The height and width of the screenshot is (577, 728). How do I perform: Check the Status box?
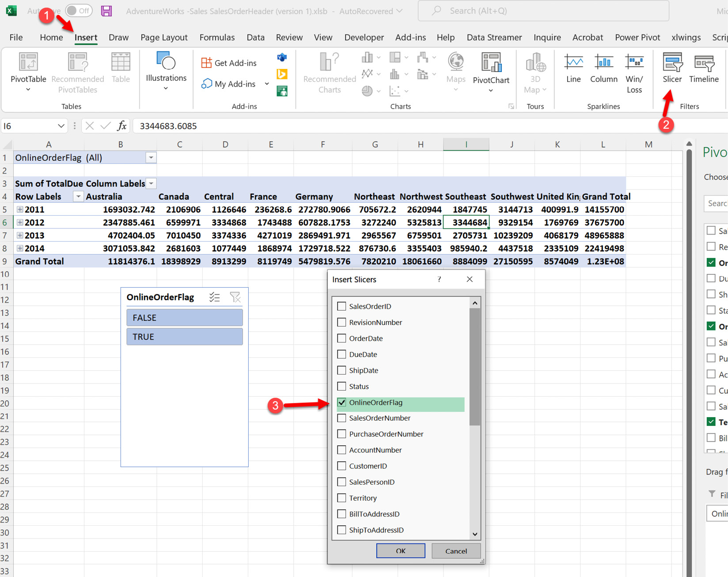coord(341,386)
